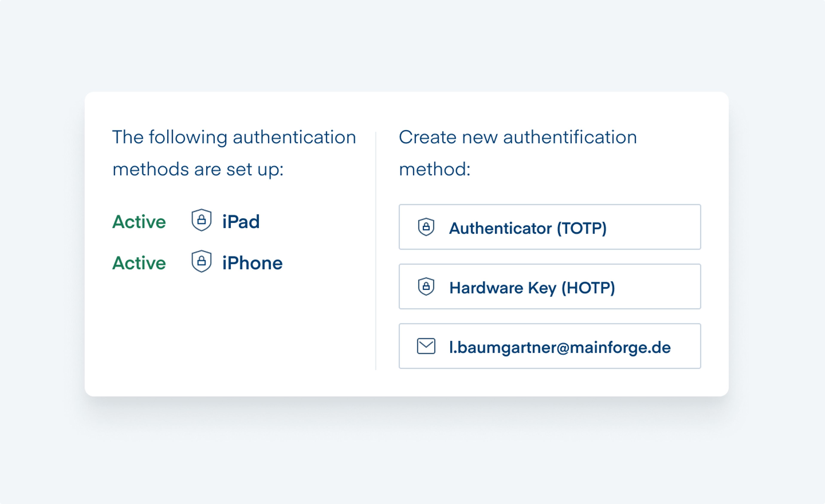Click the l.baumgartner@mainforge.de address text
This screenshot has height=504, width=825.
pos(560,348)
